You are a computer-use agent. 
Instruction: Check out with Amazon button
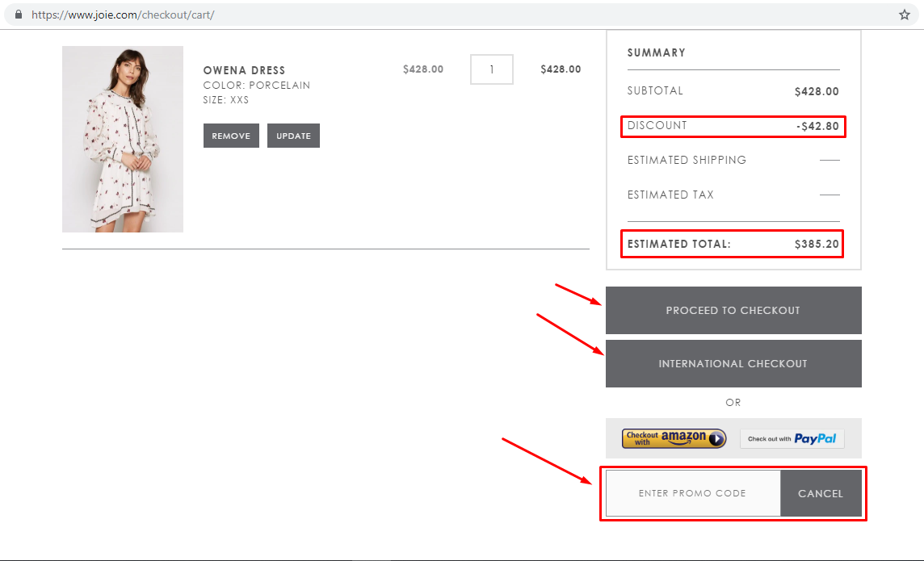(674, 438)
